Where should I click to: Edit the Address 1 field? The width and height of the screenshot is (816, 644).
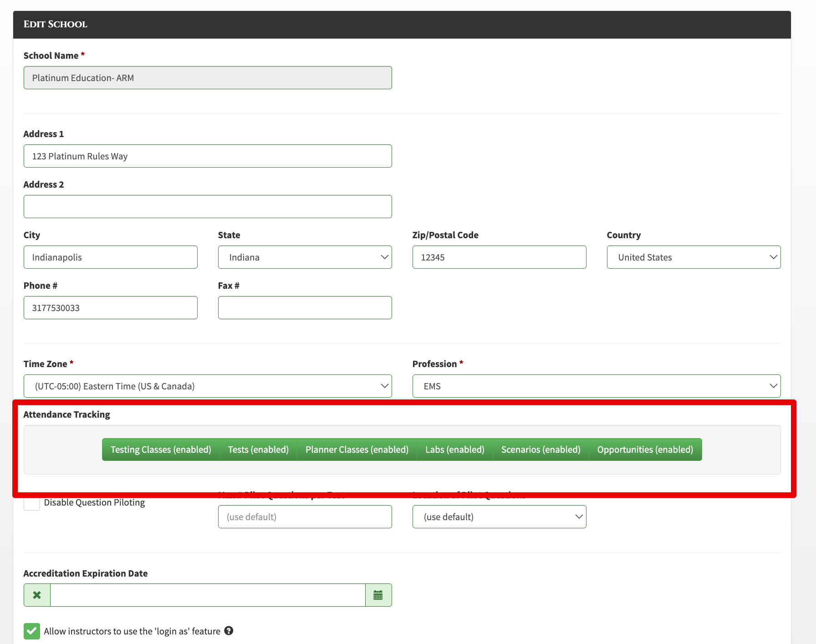pyautogui.click(x=208, y=156)
